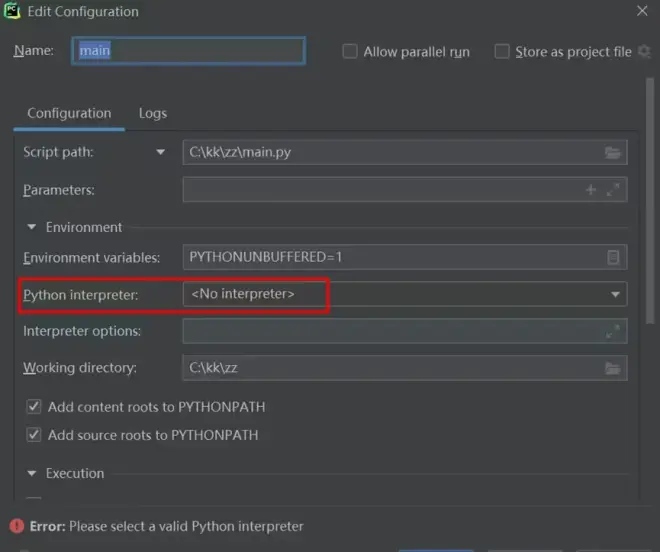660x552 pixels.
Task: Switch to the Logs tab
Action: tap(153, 113)
